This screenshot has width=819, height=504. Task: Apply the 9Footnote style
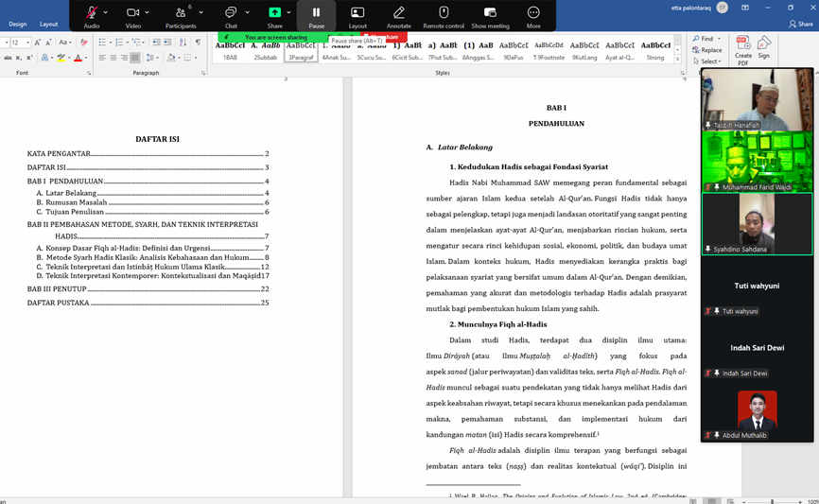[x=549, y=51]
